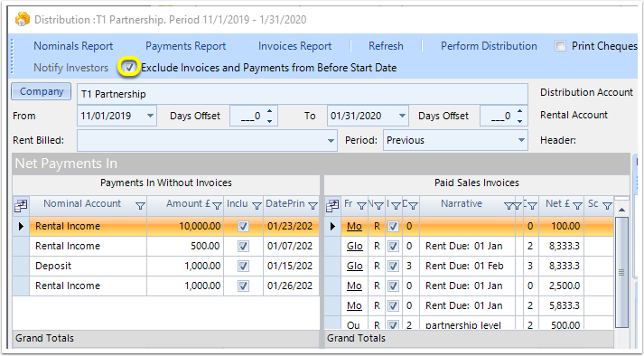This screenshot has width=644, height=356.
Task: Sort by the Nominal Account column header
Action: click(x=82, y=204)
